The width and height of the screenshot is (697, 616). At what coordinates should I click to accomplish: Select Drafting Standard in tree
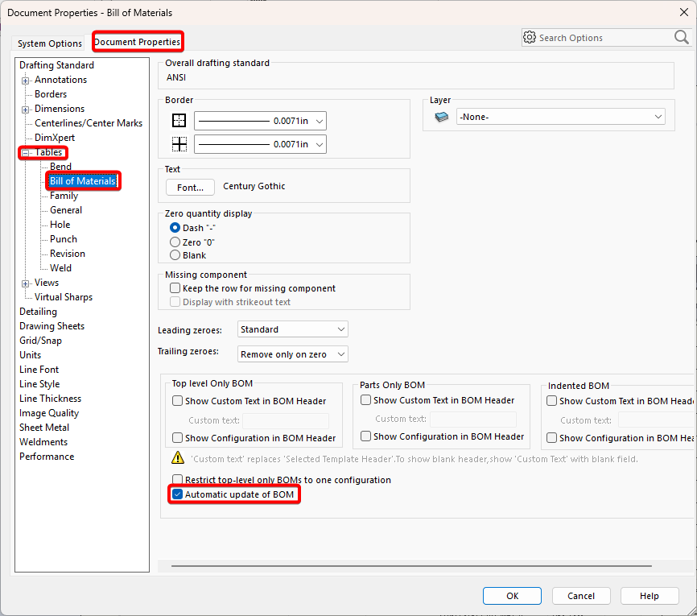[56, 65]
